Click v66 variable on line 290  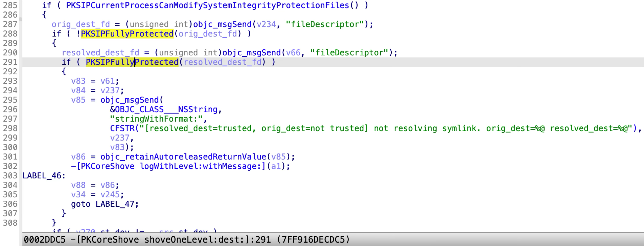tap(293, 53)
